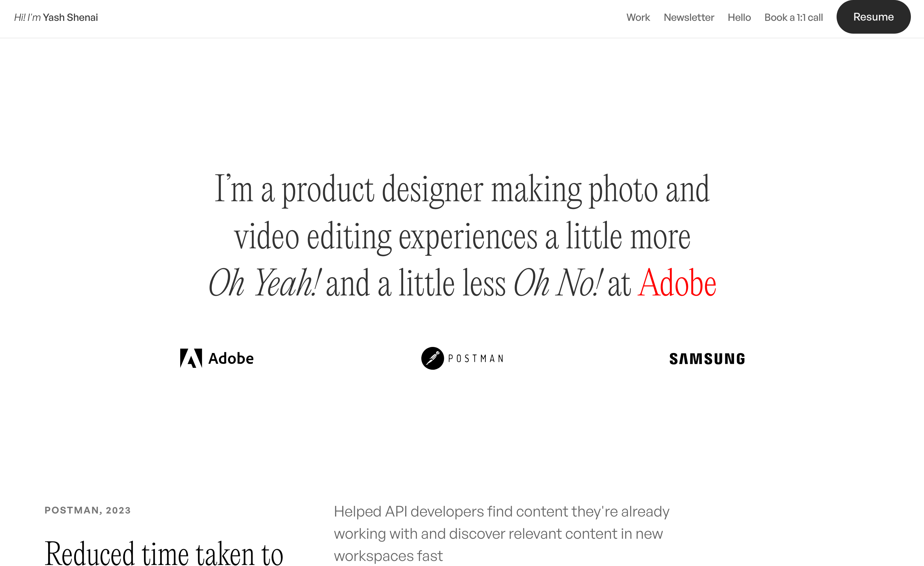Click the "I'm a product designer" headline line
Viewport: 924px width, 566px height.
[x=462, y=189]
